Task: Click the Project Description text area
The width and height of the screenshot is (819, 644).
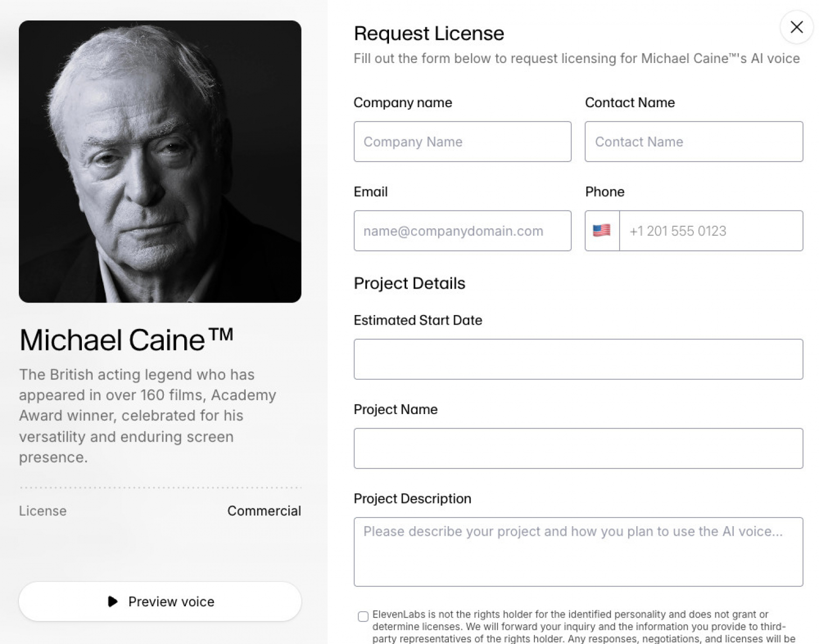Action: [x=578, y=552]
